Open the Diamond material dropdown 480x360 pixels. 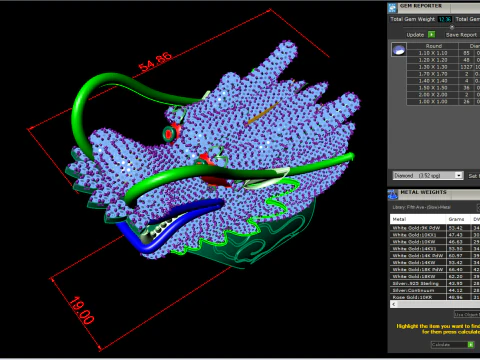pos(428,175)
